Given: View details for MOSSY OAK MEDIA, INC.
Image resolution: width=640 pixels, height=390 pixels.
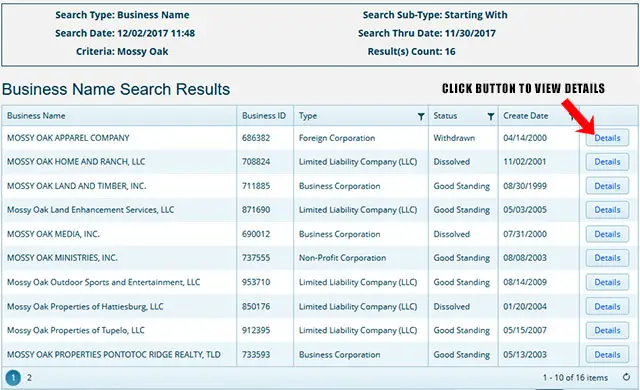Looking at the screenshot, I should 607,234.
